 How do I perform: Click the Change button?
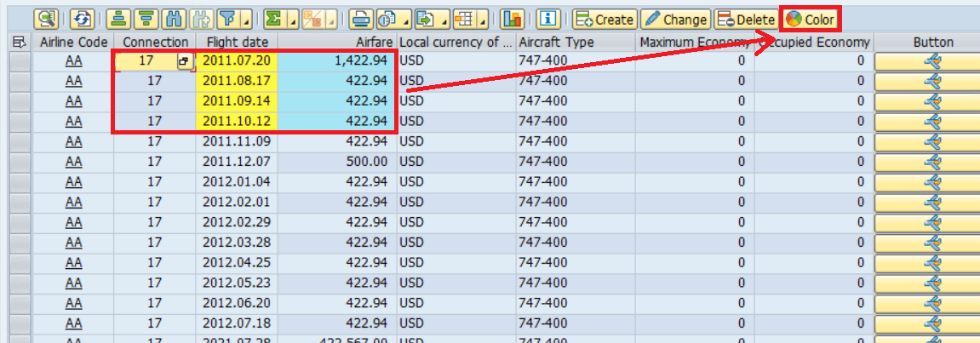click(x=676, y=20)
